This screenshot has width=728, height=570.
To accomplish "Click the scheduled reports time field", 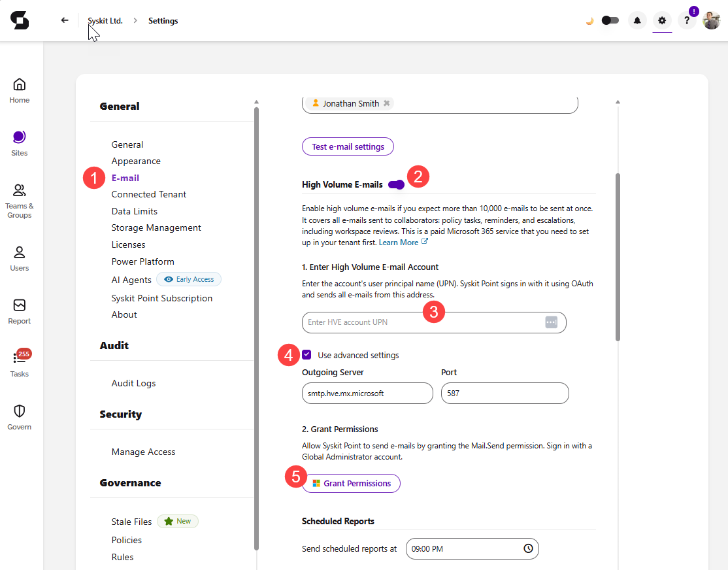I will (x=472, y=548).
